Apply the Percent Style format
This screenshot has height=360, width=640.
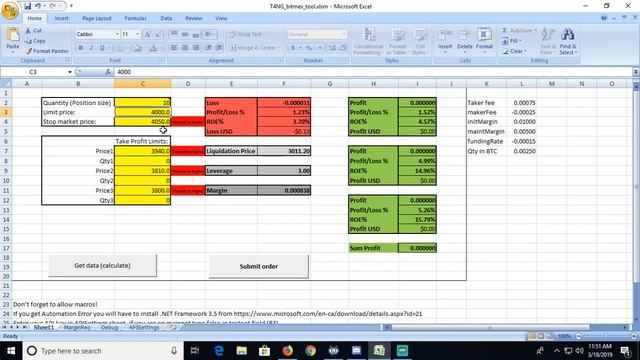pos(309,48)
